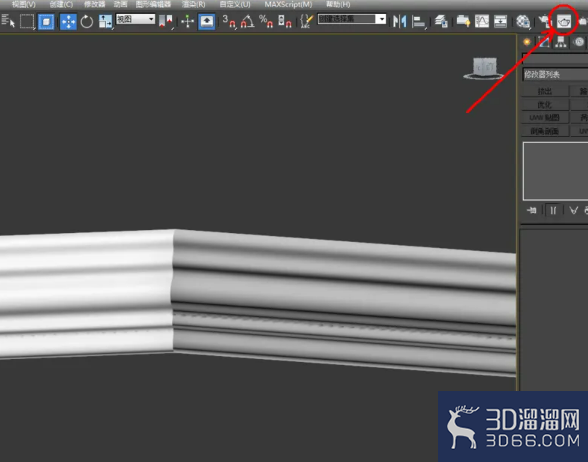Open the 渲染(R) menu

pyautogui.click(x=194, y=4)
